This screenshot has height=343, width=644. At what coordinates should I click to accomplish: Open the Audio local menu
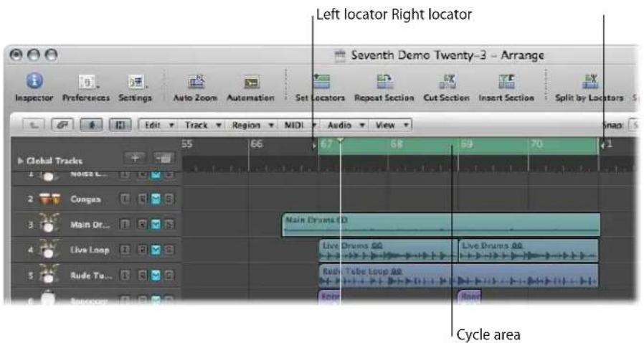pos(346,125)
